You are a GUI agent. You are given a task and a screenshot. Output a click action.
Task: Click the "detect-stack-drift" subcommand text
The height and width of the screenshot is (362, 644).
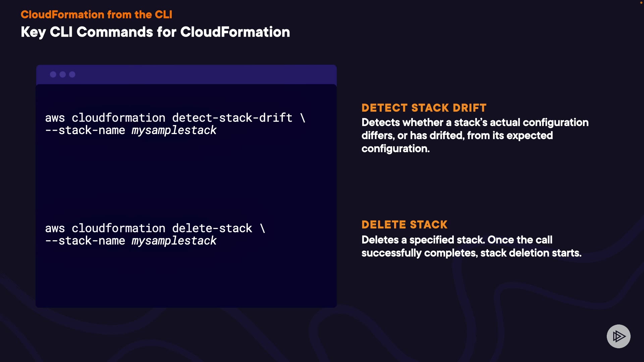(x=232, y=118)
